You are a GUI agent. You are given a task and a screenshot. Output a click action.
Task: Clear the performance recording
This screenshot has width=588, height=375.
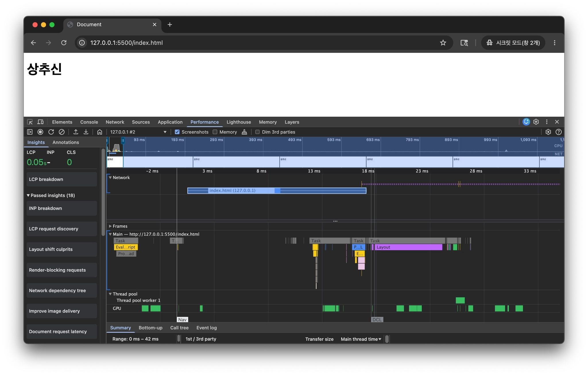62,132
